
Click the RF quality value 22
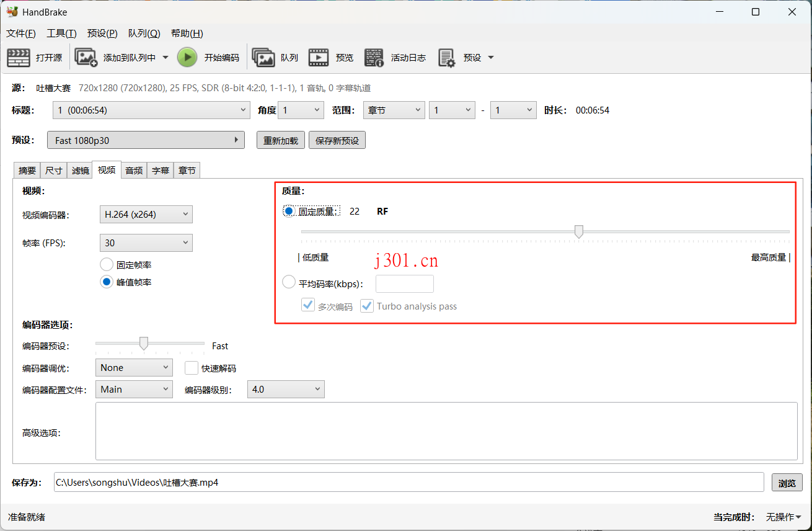[355, 212]
